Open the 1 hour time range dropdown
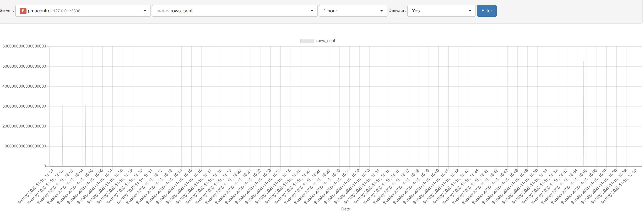 tap(353, 11)
